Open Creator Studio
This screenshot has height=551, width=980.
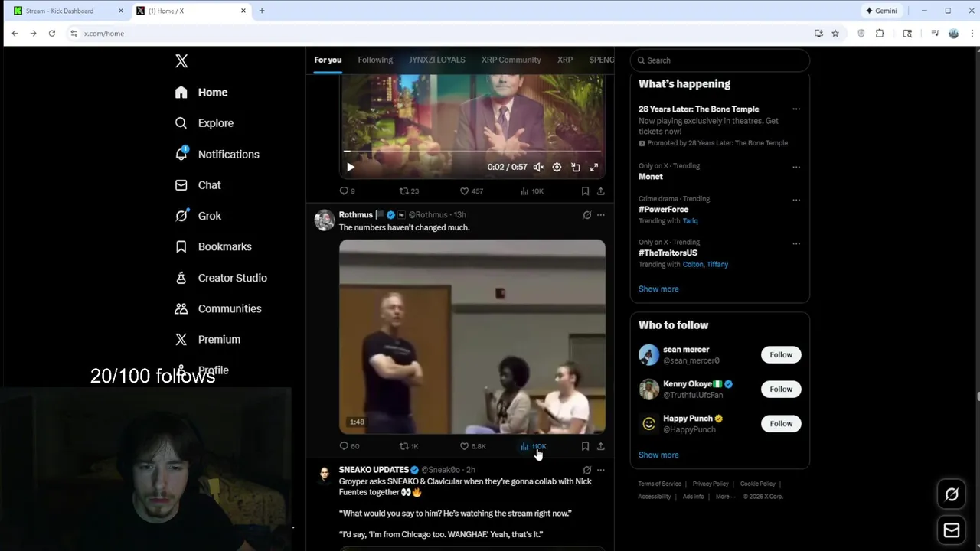pos(220,278)
